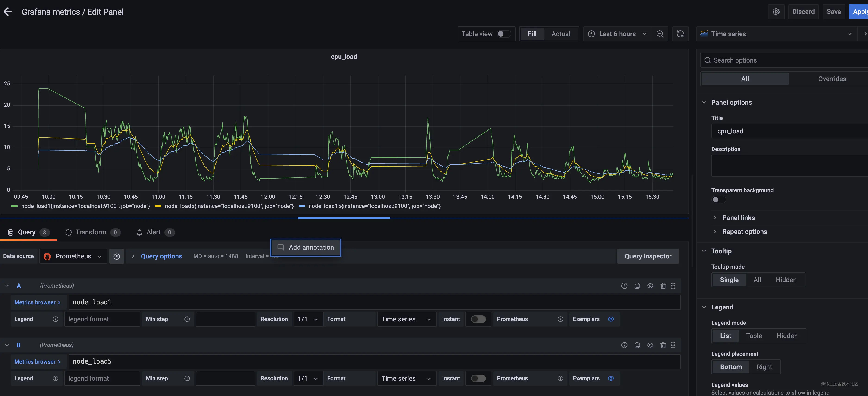Open data source help icon
The height and width of the screenshot is (396, 868).
point(116,256)
